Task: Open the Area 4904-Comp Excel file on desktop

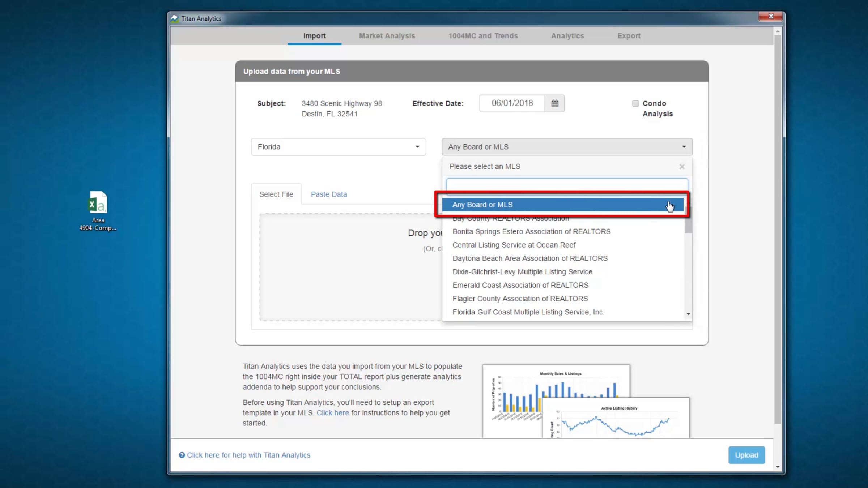Action: coord(98,211)
